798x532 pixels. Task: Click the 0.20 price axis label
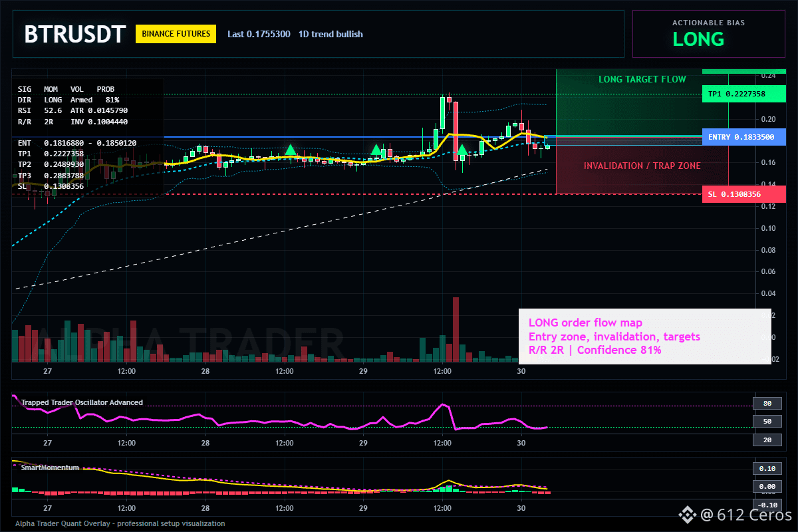[769, 119]
